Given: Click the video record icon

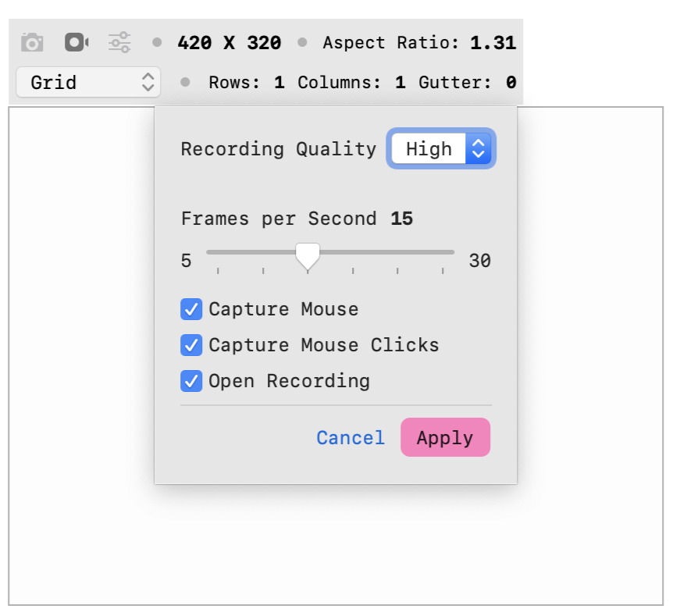Looking at the screenshot, I should [77, 42].
